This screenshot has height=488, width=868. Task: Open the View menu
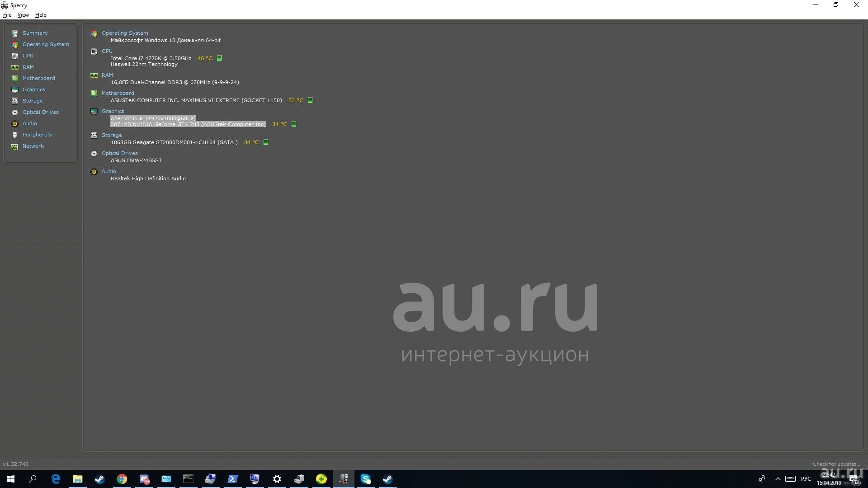[x=23, y=15]
